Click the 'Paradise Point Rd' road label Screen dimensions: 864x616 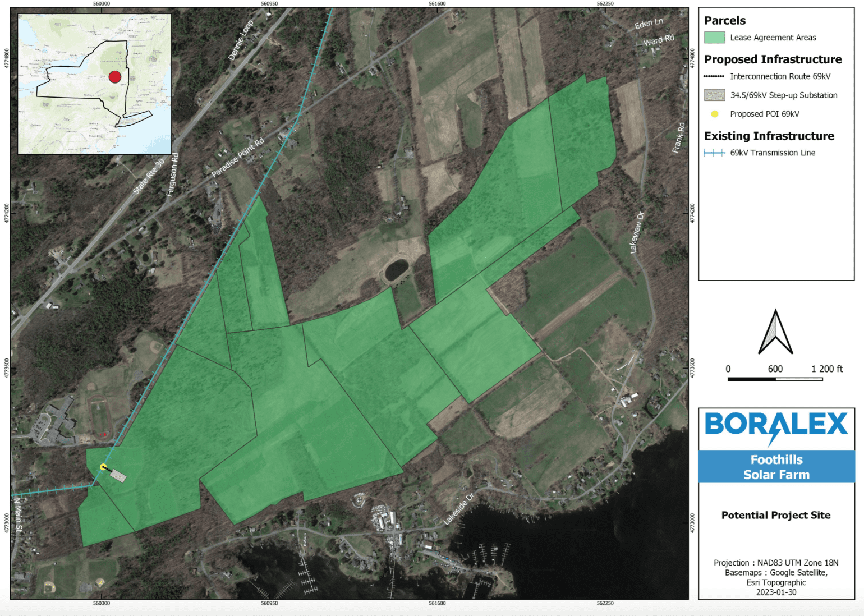(x=237, y=158)
